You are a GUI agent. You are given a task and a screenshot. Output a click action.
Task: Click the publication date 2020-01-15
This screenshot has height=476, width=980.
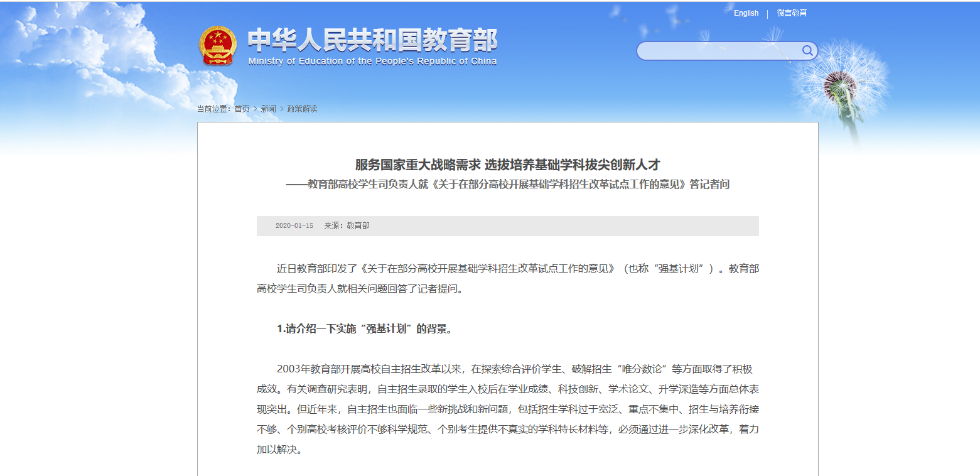[294, 226]
